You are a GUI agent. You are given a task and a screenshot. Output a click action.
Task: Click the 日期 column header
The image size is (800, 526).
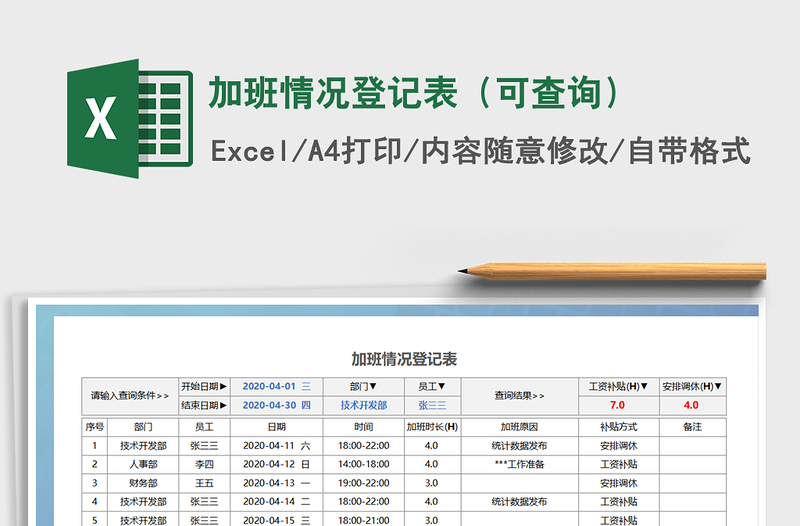pyautogui.click(x=277, y=427)
